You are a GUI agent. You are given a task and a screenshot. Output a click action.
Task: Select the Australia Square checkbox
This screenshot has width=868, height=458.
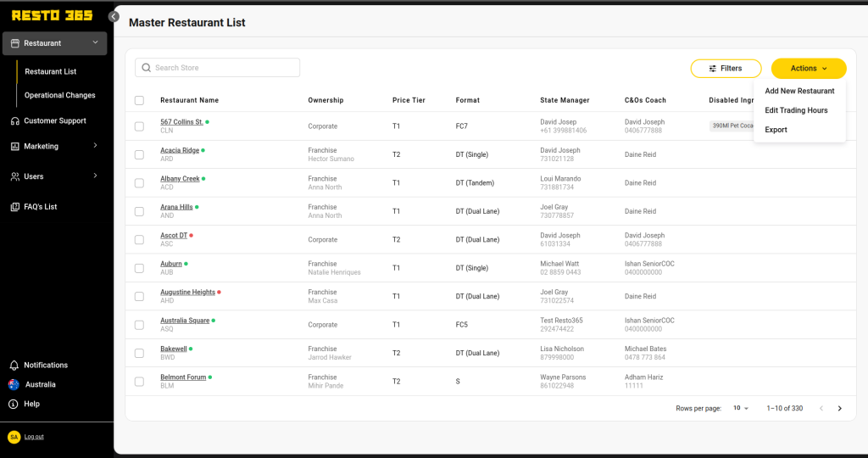tap(140, 325)
